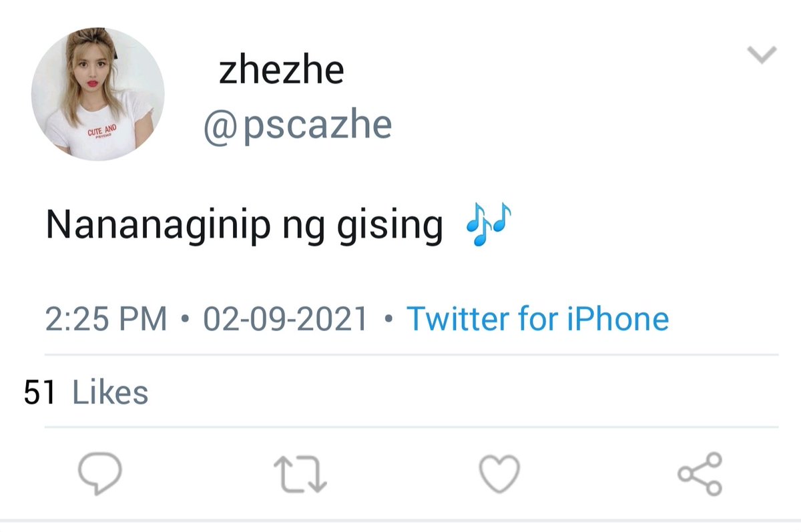This screenshot has height=532, width=801.
Task: Visit the @pscazhe handle
Action: (x=297, y=125)
